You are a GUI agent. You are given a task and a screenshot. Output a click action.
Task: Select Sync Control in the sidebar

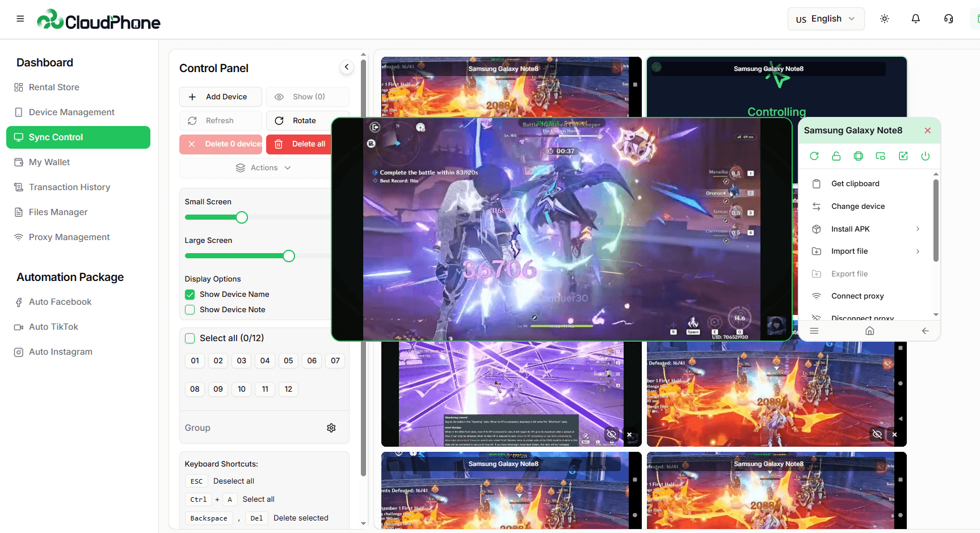click(78, 137)
